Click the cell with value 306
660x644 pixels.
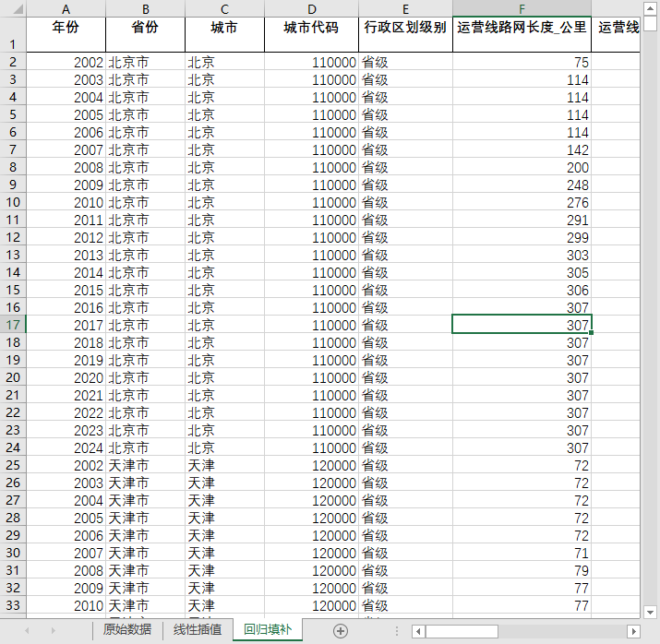522,290
